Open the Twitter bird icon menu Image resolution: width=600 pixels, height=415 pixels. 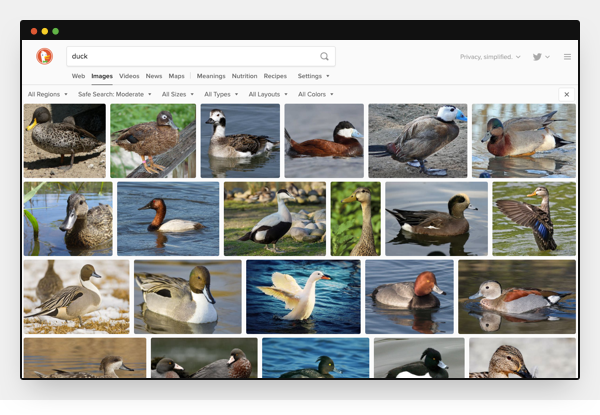coord(541,57)
